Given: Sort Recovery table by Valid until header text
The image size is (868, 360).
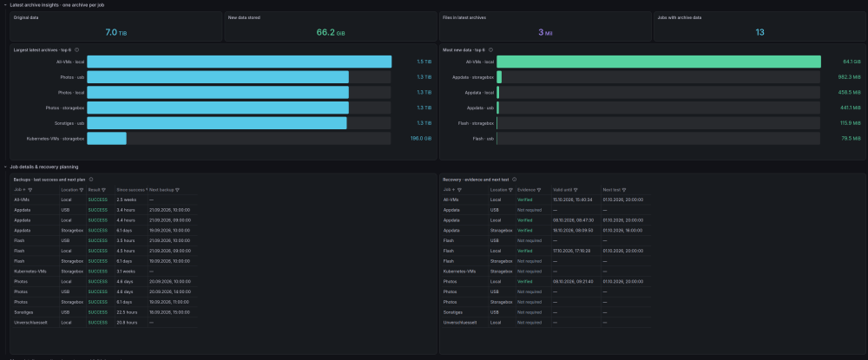Looking at the screenshot, I should point(562,190).
